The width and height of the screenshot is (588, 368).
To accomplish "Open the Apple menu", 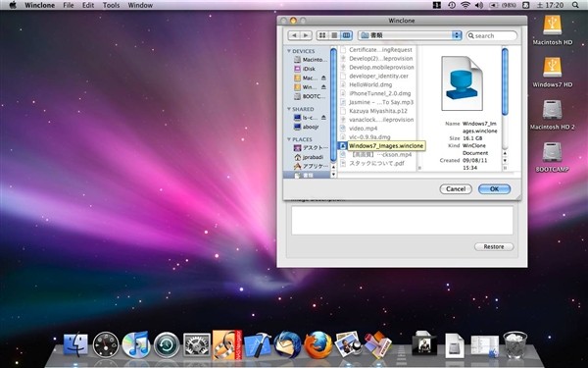I will click(13, 5).
